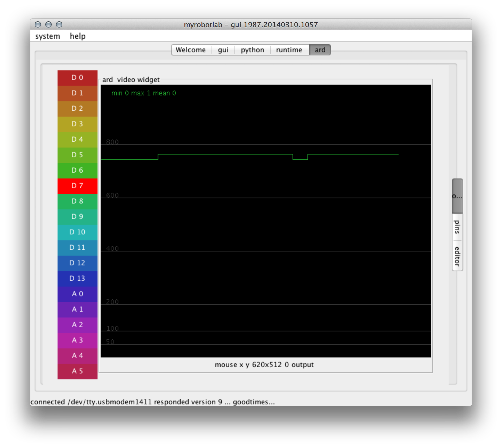
Task: Click the 'mouse x y 620x512 0 output' label
Action: coord(264,365)
